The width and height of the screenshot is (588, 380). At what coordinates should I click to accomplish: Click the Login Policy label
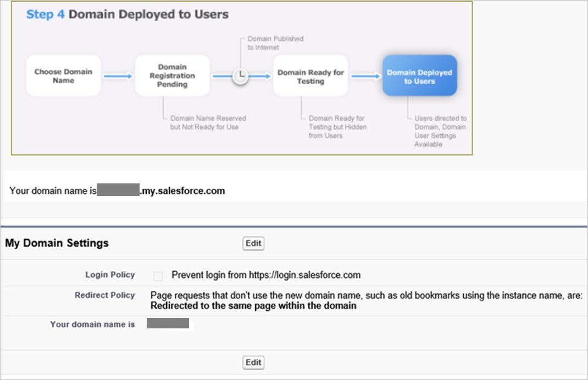click(x=110, y=275)
